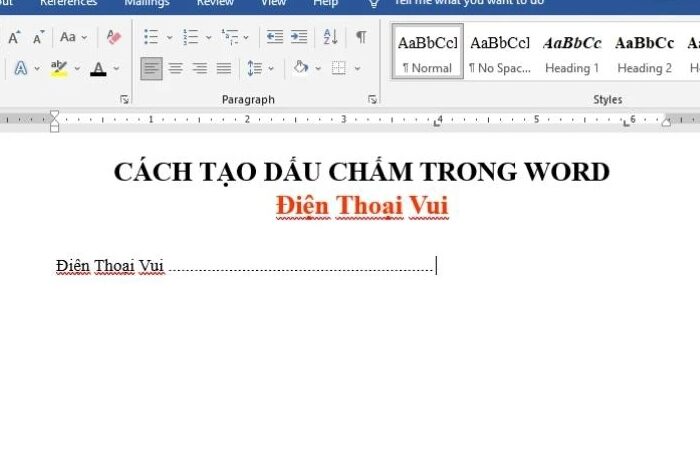Image resolution: width=700 pixels, height=450 pixels.
Task: Apply yellow text highlight color
Action: coord(59,68)
